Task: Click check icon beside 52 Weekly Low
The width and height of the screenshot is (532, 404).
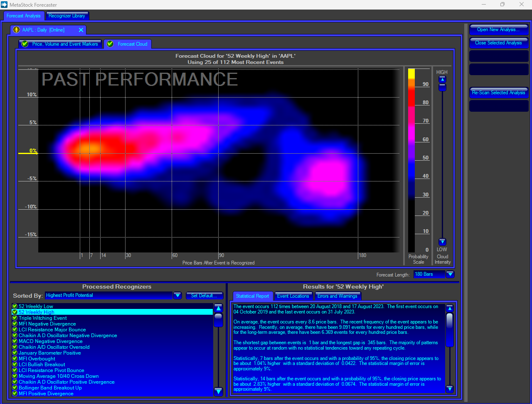Action: [x=15, y=306]
